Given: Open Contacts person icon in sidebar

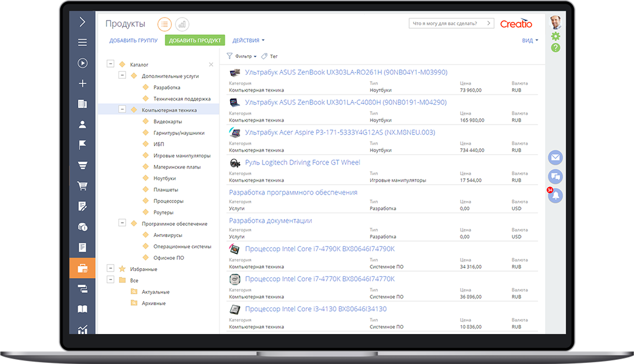Looking at the screenshot, I should [82, 125].
